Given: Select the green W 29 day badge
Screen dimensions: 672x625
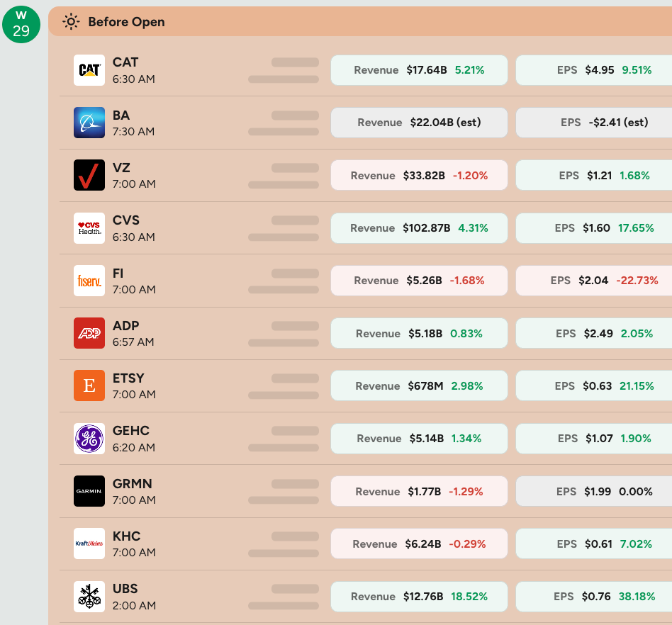Looking at the screenshot, I should (x=21, y=24).
